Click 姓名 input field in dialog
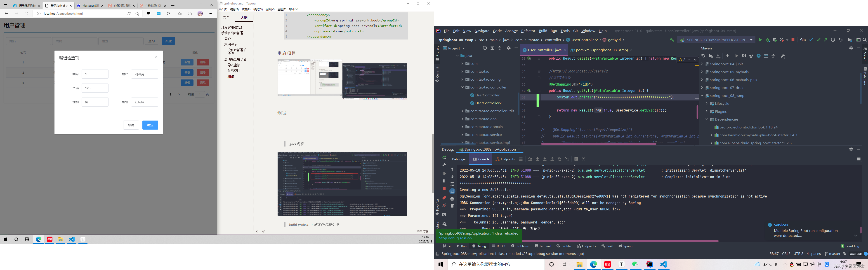Screen dimensions: 868x270 (145, 74)
